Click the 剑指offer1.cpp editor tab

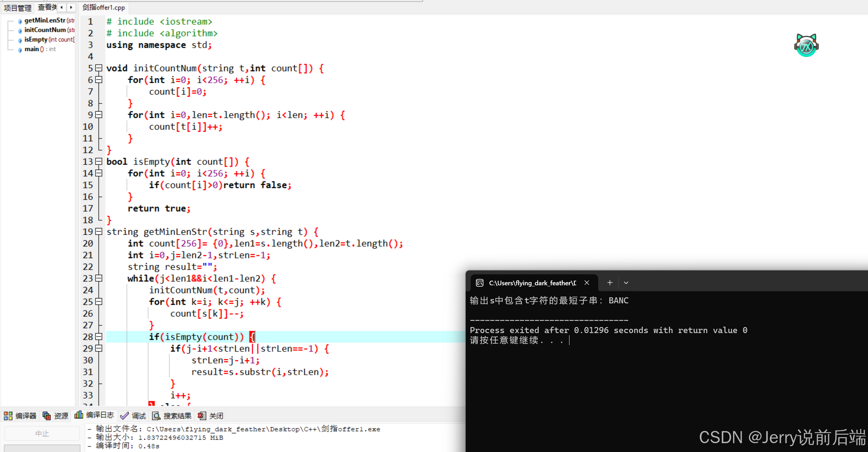click(x=103, y=7)
